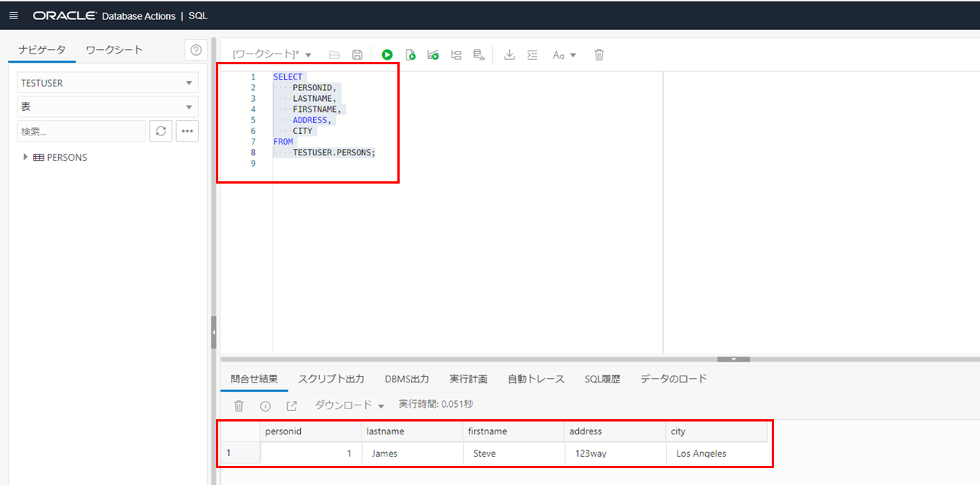
Task: Switch to the スクリプト出力 tab
Action: point(331,379)
